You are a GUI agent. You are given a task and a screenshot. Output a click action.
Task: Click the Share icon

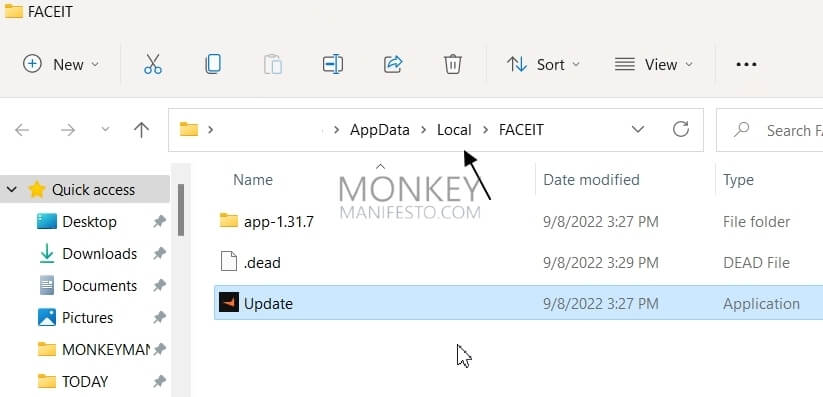click(x=393, y=65)
